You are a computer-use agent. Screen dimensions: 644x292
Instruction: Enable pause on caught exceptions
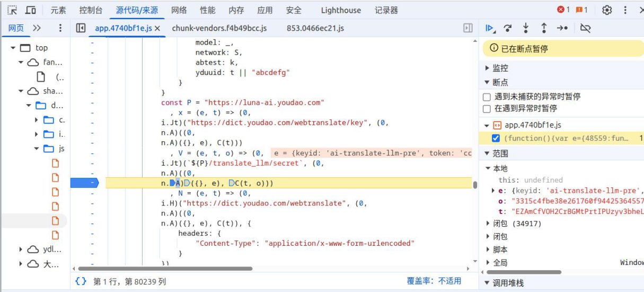[x=487, y=109]
